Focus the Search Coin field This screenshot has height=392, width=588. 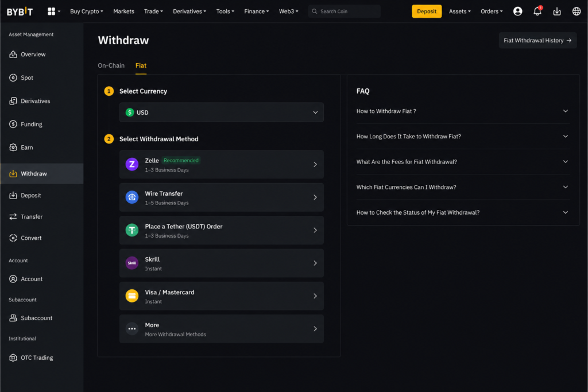click(x=345, y=11)
